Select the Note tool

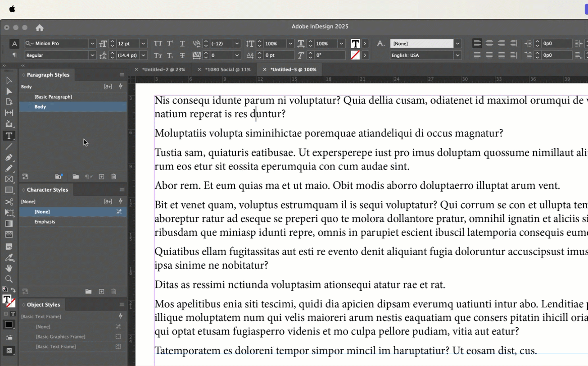[x=9, y=247]
